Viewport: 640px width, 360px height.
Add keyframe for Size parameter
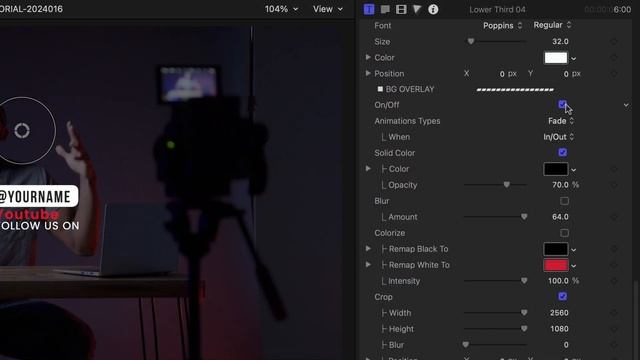point(613,42)
